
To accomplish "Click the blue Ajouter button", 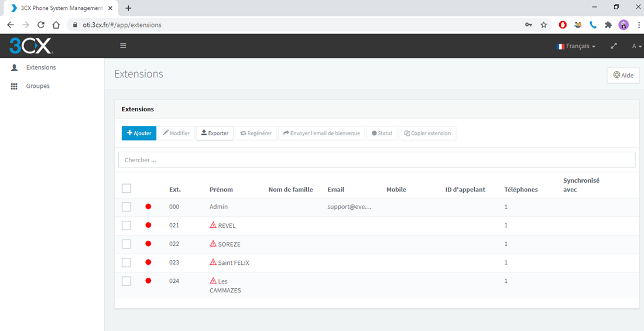I will click(x=139, y=133).
